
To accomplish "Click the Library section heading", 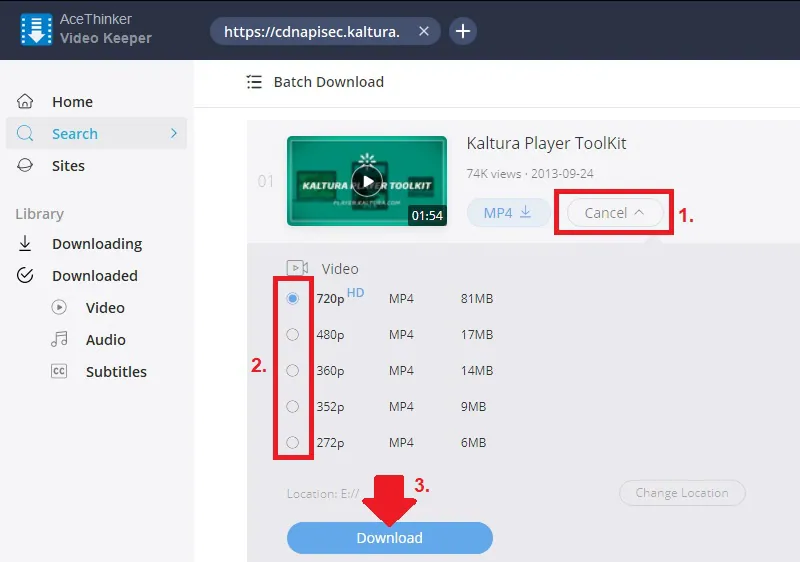I will (40, 214).
